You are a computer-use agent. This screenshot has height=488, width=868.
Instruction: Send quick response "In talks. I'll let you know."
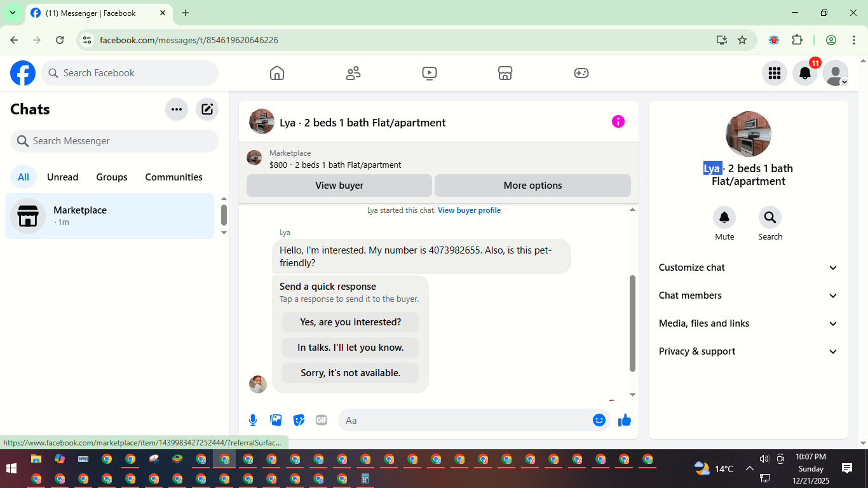tap(351, 348)
